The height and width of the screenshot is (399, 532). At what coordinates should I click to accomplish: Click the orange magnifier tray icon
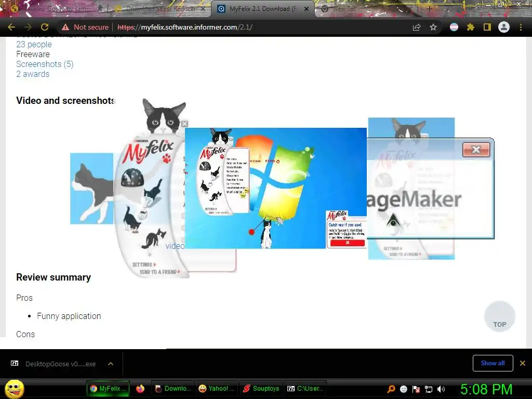click(391, 389)
